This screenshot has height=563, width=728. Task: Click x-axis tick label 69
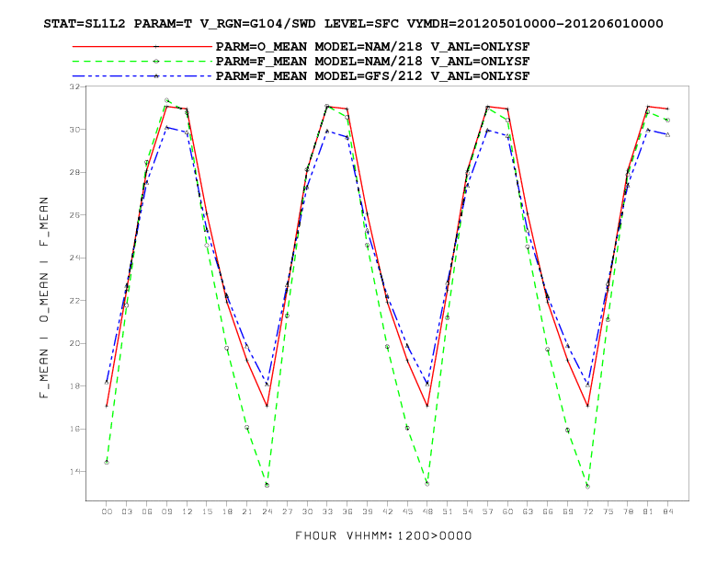point(567,511)
